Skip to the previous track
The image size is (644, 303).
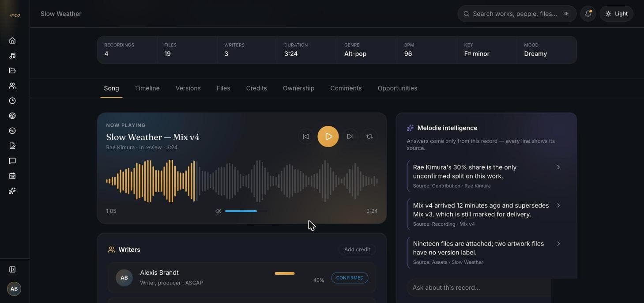click(306, 136)
